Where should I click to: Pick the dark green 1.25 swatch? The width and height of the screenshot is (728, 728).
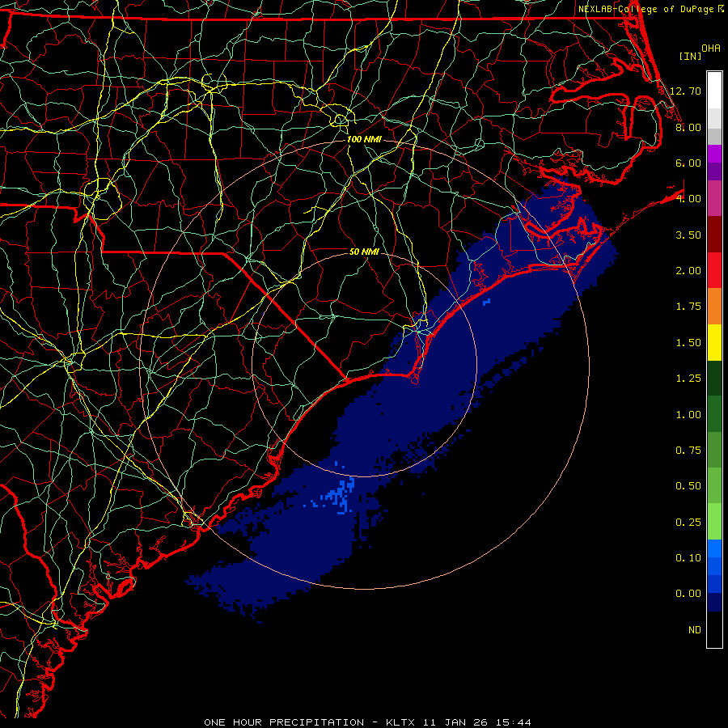pyautogui.click(x=714, y=378)
